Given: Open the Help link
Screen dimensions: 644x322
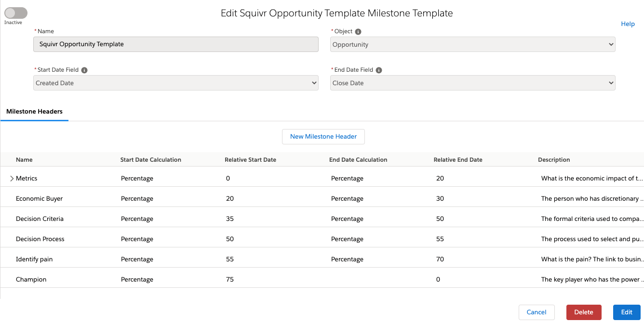Looking at the screenshot, I should point(628,24).
